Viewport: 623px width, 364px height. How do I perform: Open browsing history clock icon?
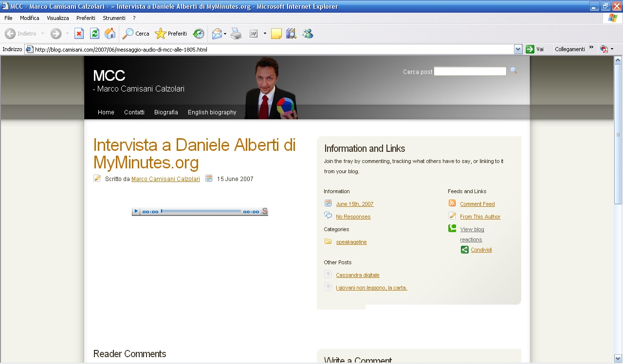198,34
